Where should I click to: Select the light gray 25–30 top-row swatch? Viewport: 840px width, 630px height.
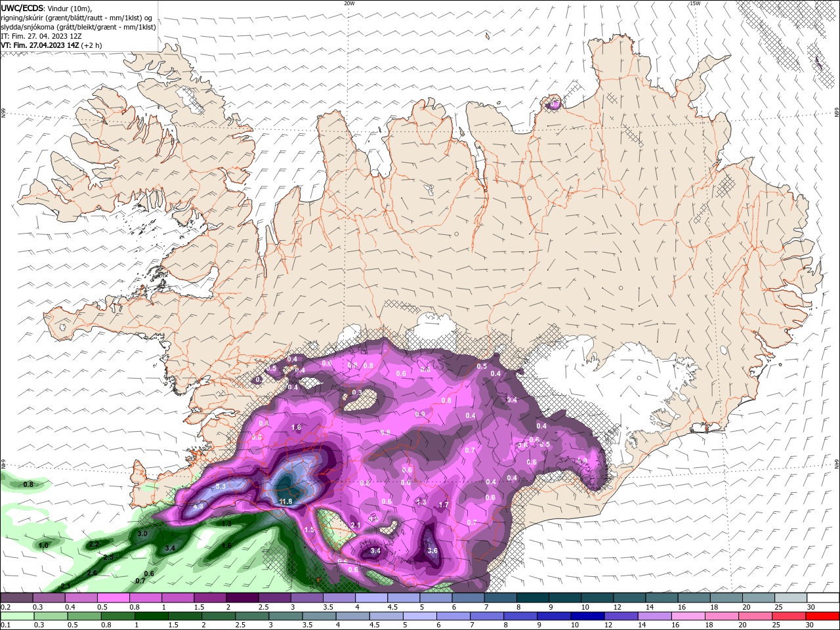point(791,598)
